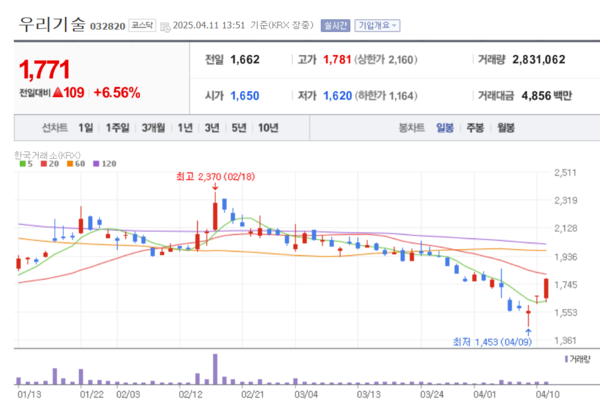This screenshot has height=408, width=600.
Task: Click the 거래대금 value 4,856 백만
Action: 546,96
